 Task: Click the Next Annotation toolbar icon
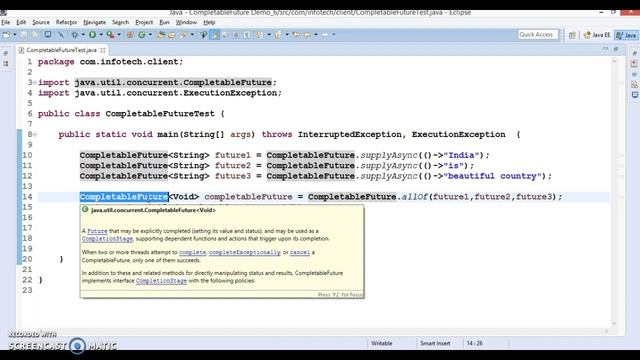coord(259,35)
